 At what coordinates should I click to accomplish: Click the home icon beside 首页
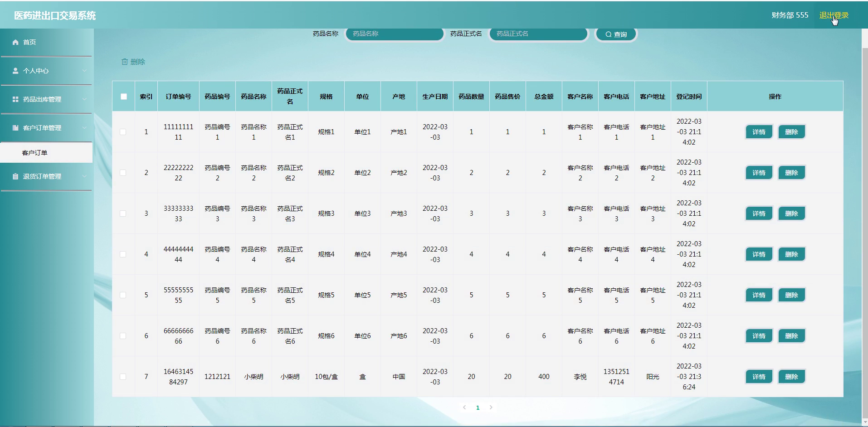(15, 42)
